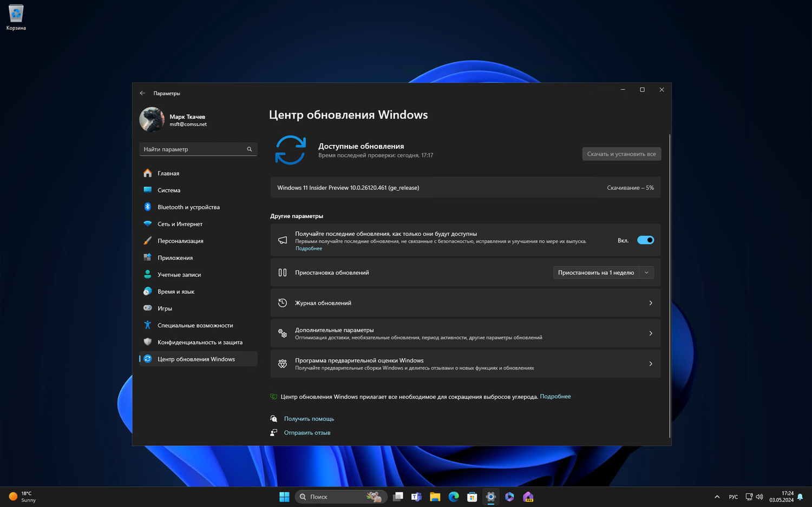This screenshot has height=507, width=812.
Task: Click 'Получить помощь' link
Action: click(x=309, y=419)
